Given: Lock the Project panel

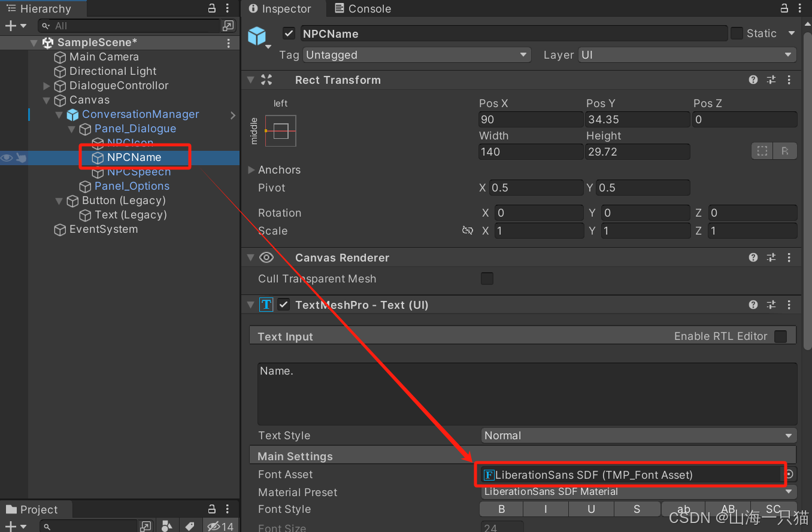Looking at the screenshot, I should [x=211, y=509].
